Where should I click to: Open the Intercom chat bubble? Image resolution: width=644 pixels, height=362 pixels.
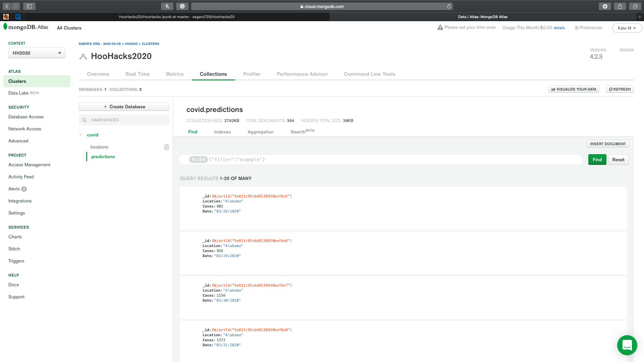point(627,345)
